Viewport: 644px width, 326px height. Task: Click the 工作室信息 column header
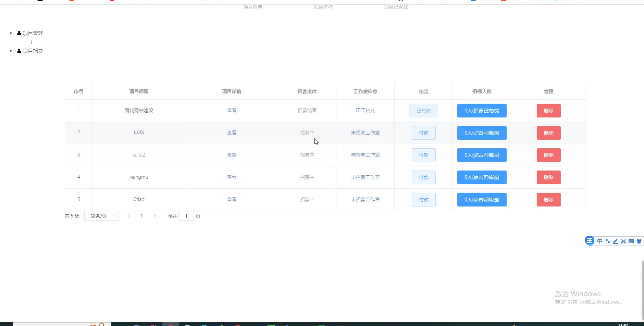[x=366, y=91]
